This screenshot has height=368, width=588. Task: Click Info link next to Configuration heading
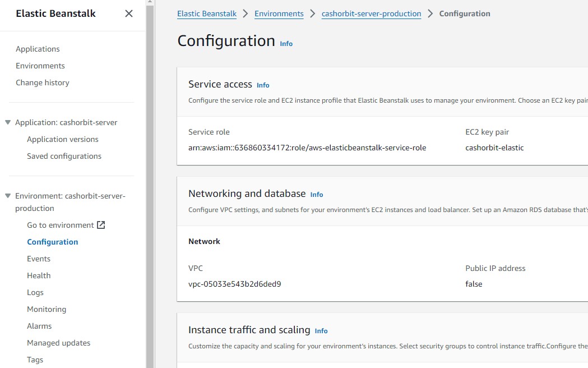pyautogui.click(x=286, y=43)
